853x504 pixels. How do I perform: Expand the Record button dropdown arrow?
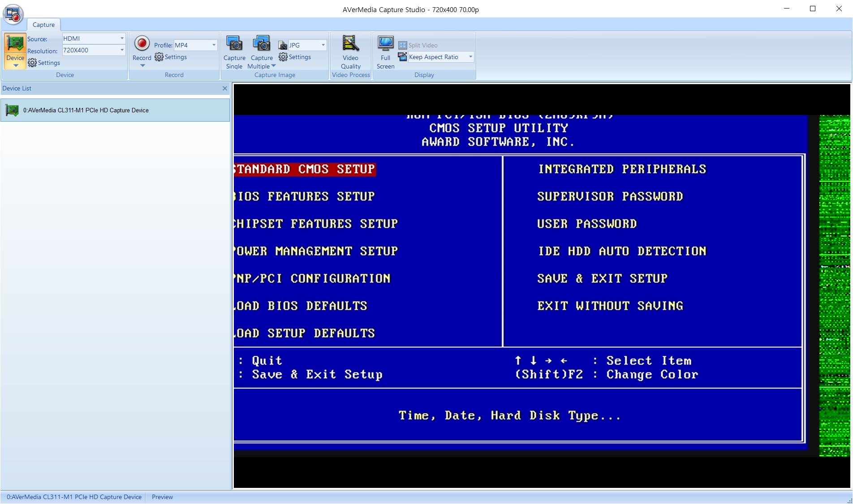coord(142,66)
